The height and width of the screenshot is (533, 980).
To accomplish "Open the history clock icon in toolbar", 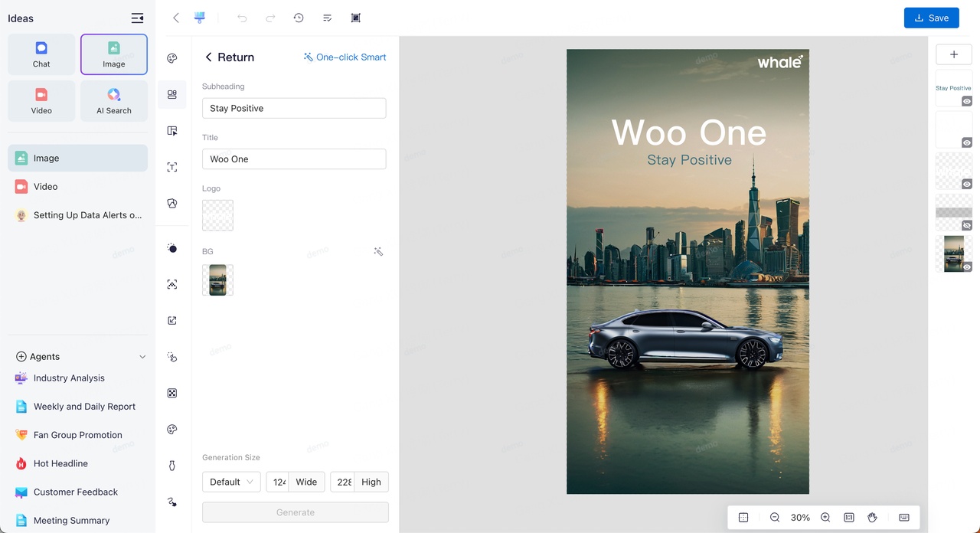I will (299, 18).
